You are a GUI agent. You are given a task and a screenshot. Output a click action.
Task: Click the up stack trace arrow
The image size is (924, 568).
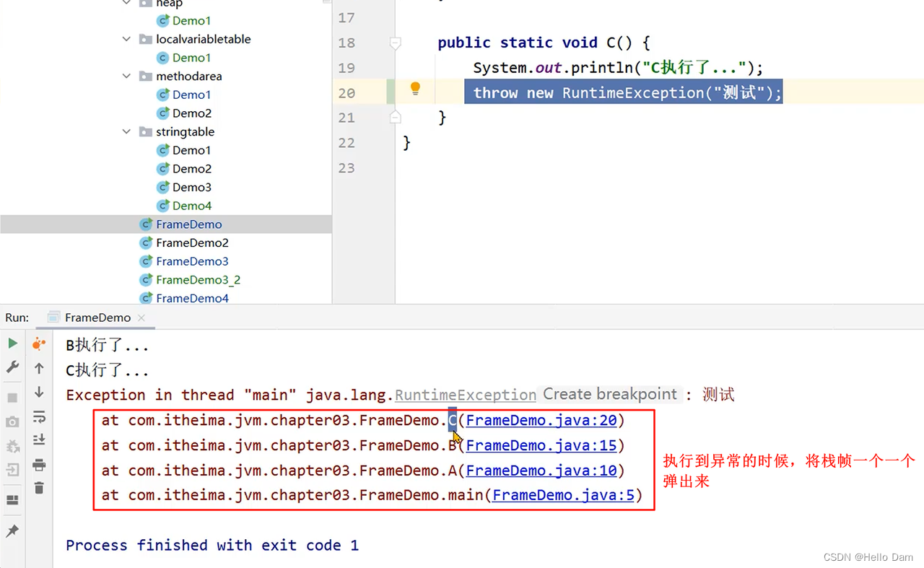coord(39,368)
